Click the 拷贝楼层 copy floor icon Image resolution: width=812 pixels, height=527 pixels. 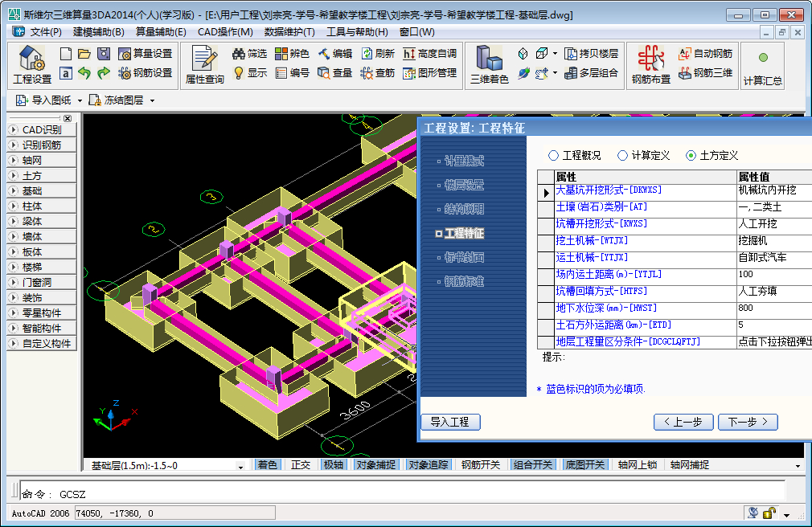(571, 54)
